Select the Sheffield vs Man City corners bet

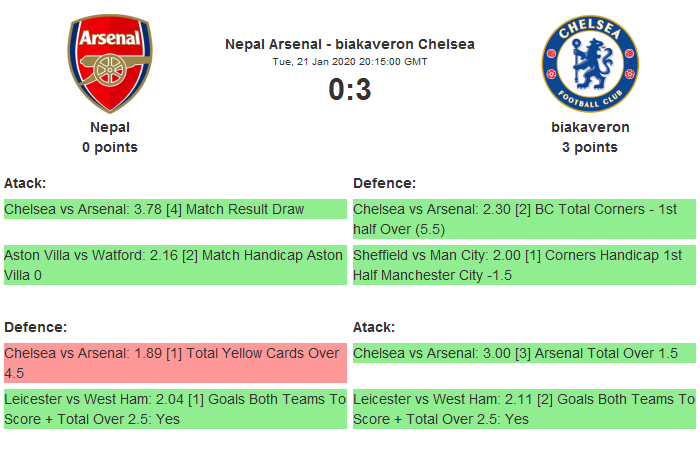[524, 265]
